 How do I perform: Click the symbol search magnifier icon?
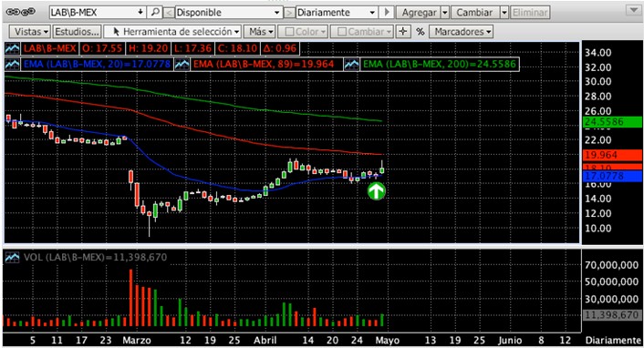[x=155, y=13]
